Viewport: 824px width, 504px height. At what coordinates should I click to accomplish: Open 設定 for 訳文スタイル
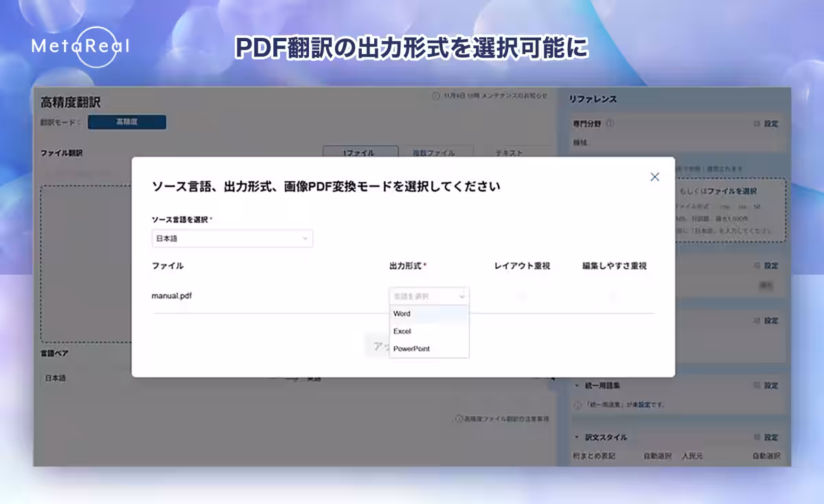point(766,437)
